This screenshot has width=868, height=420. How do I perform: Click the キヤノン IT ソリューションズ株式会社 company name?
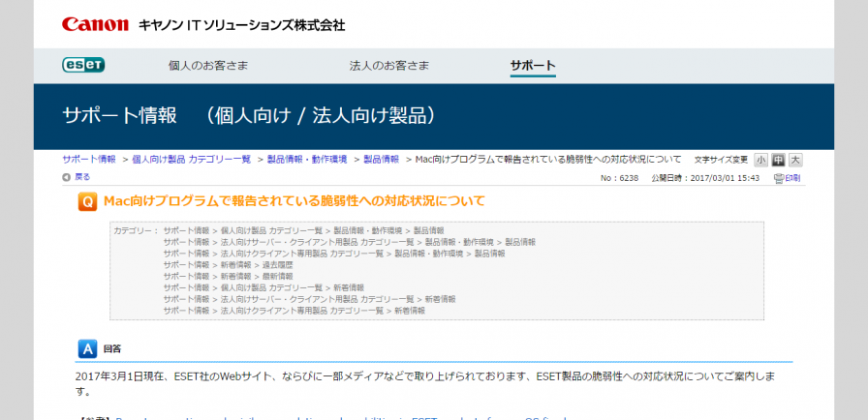pyautogui.click(x=241, y=25)
